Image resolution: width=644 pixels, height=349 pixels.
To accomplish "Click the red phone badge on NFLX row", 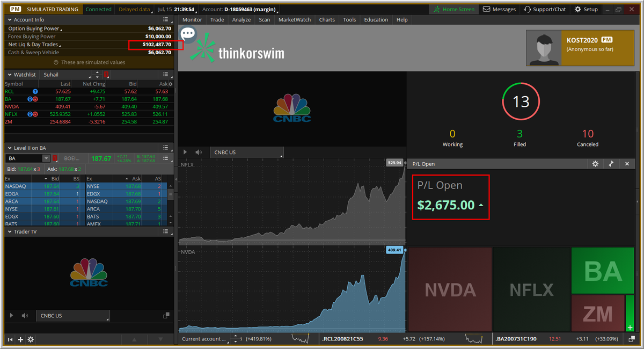I will point(35,114).
